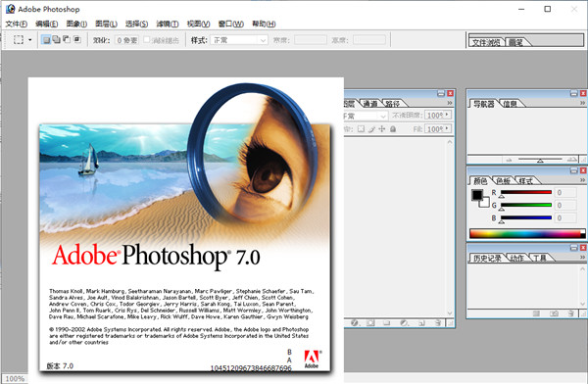Image resolution: width=588 pixels, height=384 pixels.
Task: Click Navigator zoom in large mountains icon
Action: 571,160
